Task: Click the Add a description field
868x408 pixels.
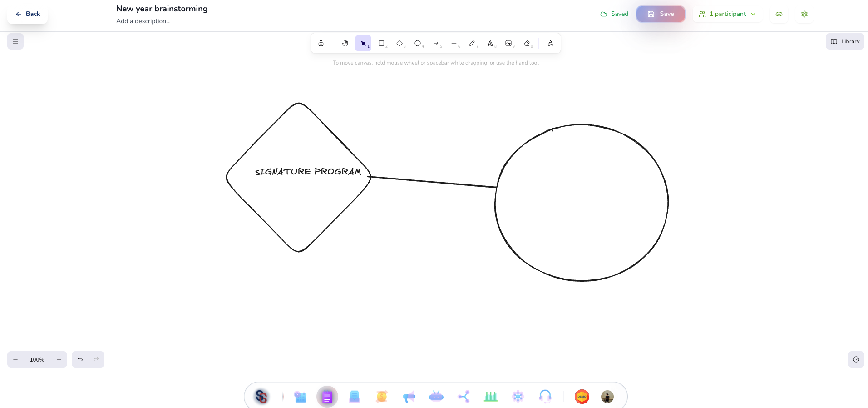Action: 143,21
